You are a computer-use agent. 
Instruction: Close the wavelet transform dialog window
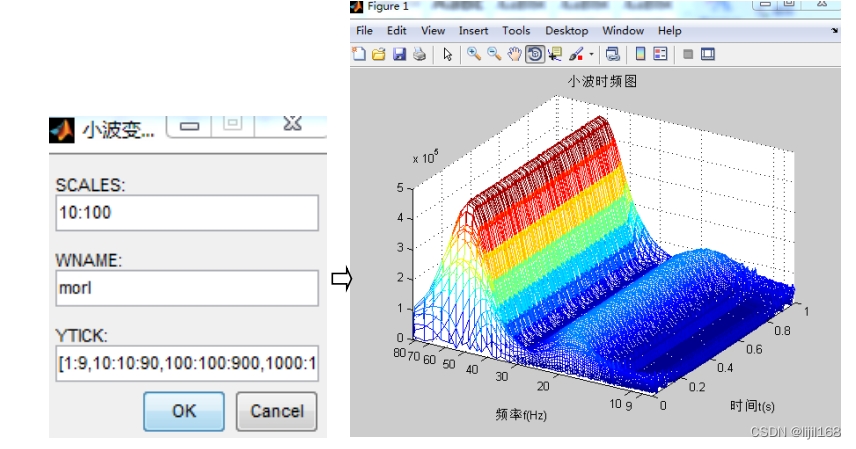click(x=293, y=123)
